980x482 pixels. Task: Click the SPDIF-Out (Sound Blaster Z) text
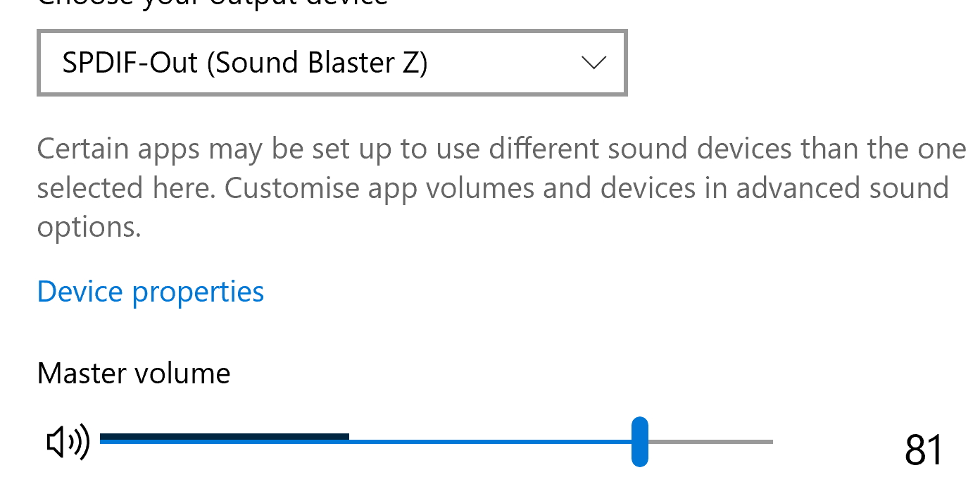click(245, 63)
